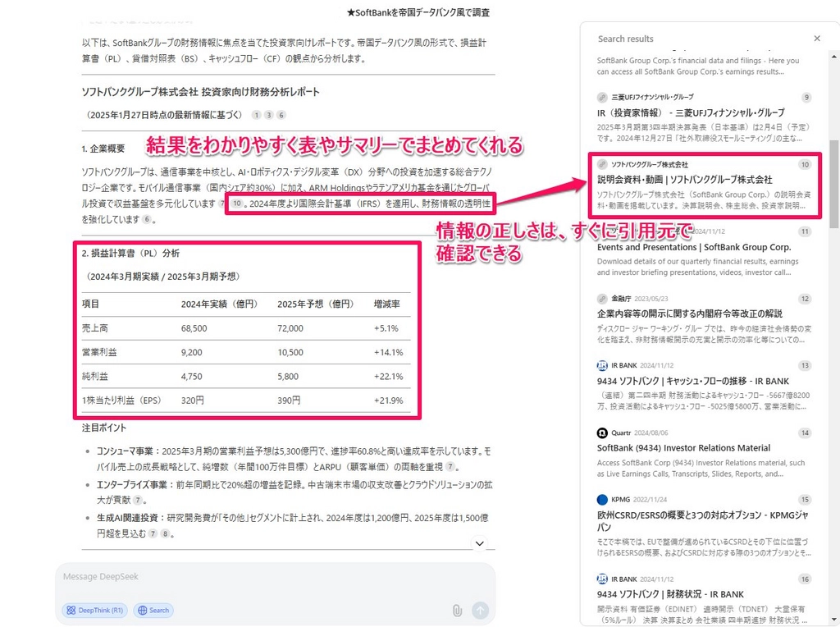This screenshot has height=627, width=840.
Task: Click result number badge 16
Action: tap(805, 579)
